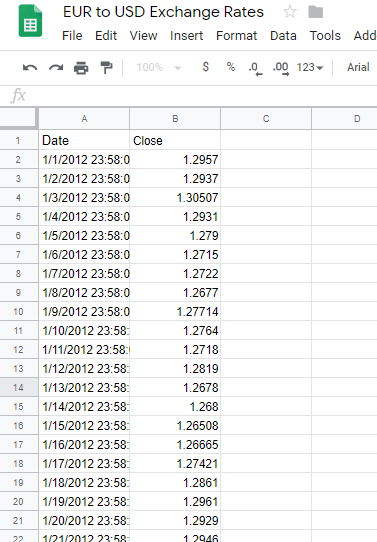Screen dimensions: 377x542
Task: Select cell with value 1.2861
Action: pyautogui.click(x=175, y=483)
